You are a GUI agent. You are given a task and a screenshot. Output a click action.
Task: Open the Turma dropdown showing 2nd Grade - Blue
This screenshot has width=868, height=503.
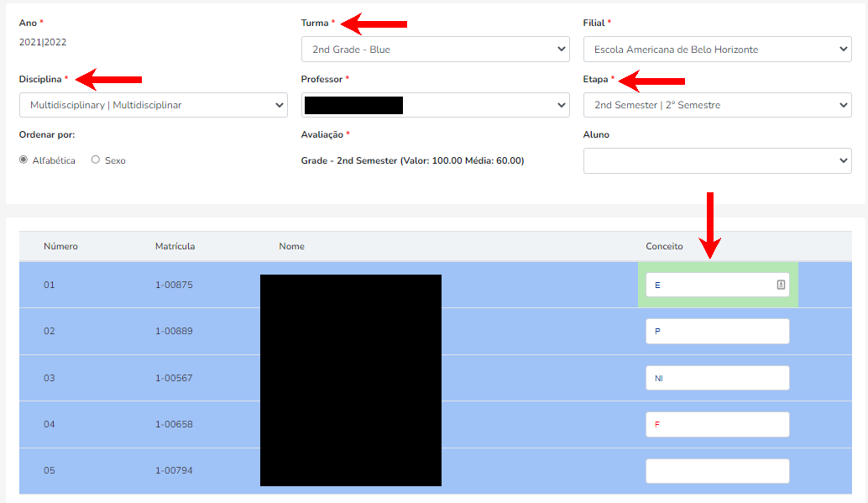pos(435,50)
